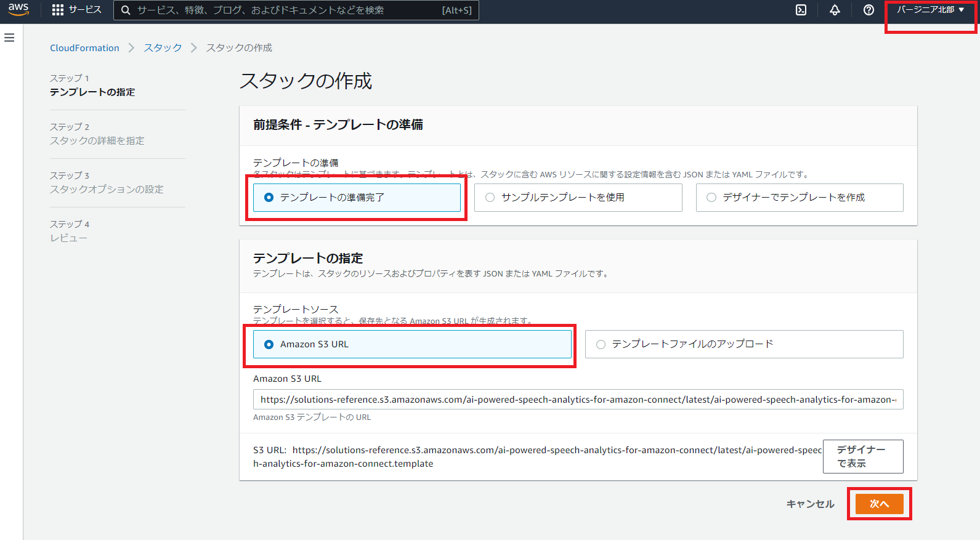Viewport: 980px width, 540px height.
Task: Click the AWS logo home icon
Action: tap(18, 10)
